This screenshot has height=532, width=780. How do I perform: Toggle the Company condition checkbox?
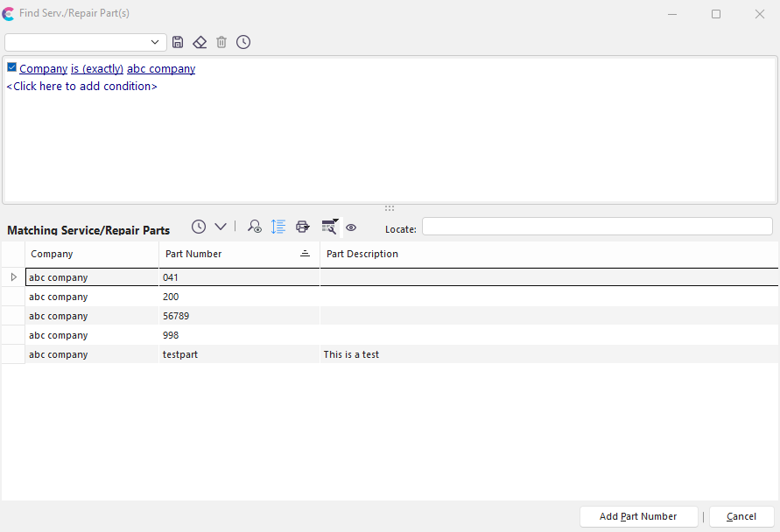click(x=11, y=67)
